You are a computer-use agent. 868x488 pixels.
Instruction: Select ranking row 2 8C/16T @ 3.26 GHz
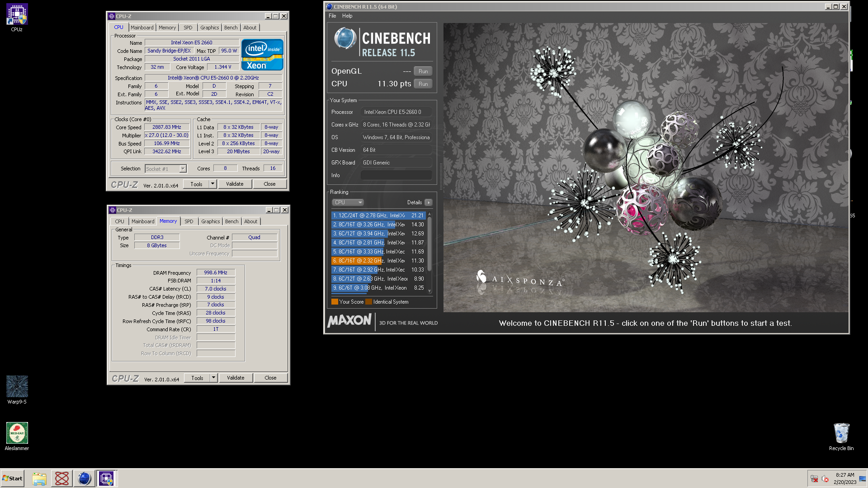click(378, 225)
